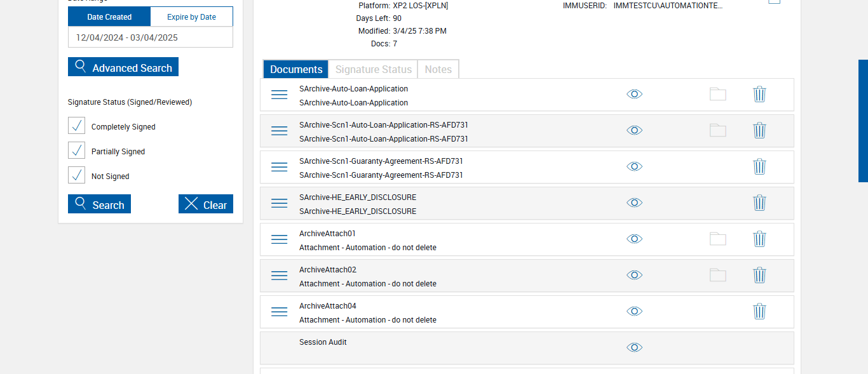Delete SArchive-HE_EARLY_DISCLOSURE via trash icon
Viewport: 868px width, 374px height.
tap(759, 203)
